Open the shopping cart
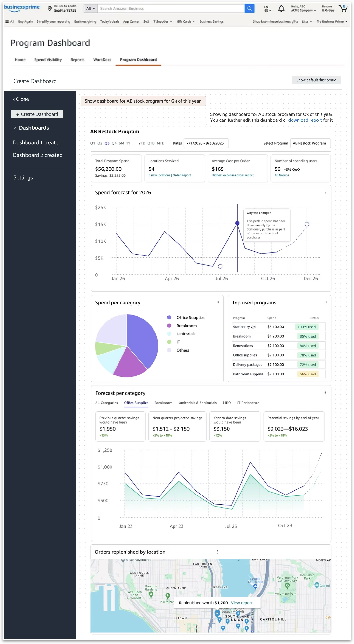The image size is (354, 644). point(343,8)
